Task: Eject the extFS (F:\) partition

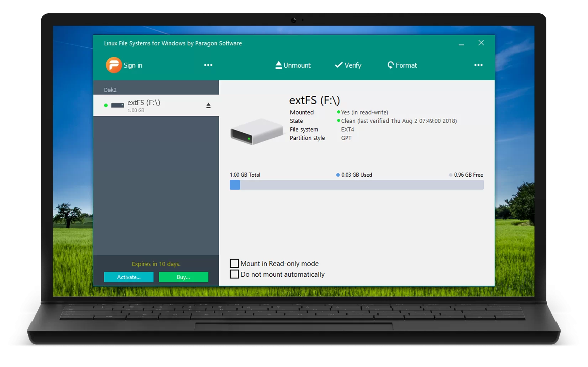Action: (208, 105)
